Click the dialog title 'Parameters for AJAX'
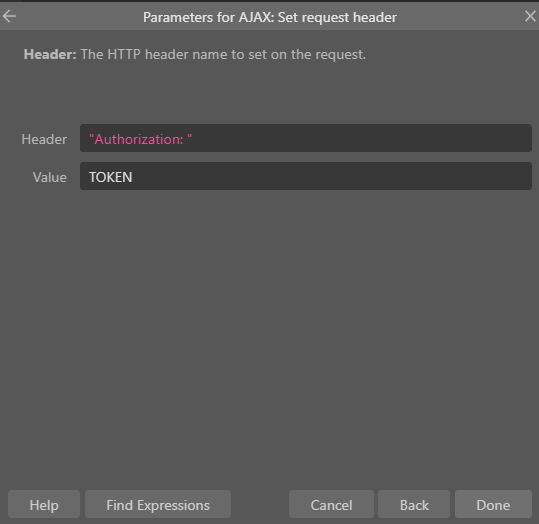This screenshot has width=539, height=524. coord(207,17)
